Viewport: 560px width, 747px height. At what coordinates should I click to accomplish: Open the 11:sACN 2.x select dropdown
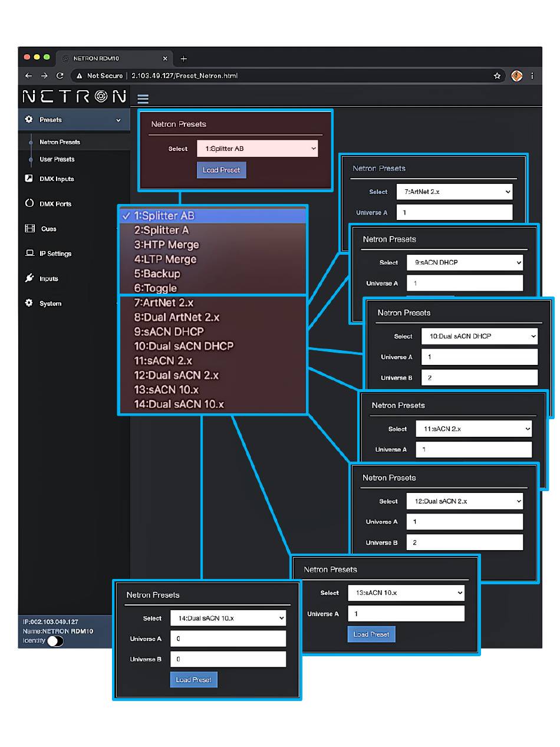[474, 429]
